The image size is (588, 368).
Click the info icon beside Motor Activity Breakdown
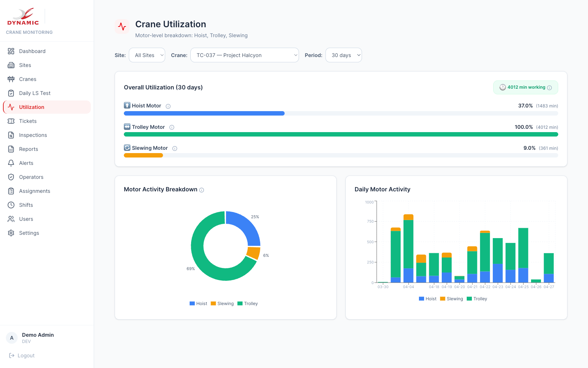[201, 190]
